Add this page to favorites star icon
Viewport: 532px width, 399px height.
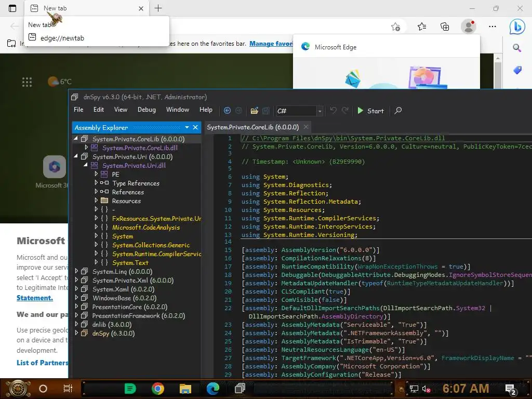[395, 26]
